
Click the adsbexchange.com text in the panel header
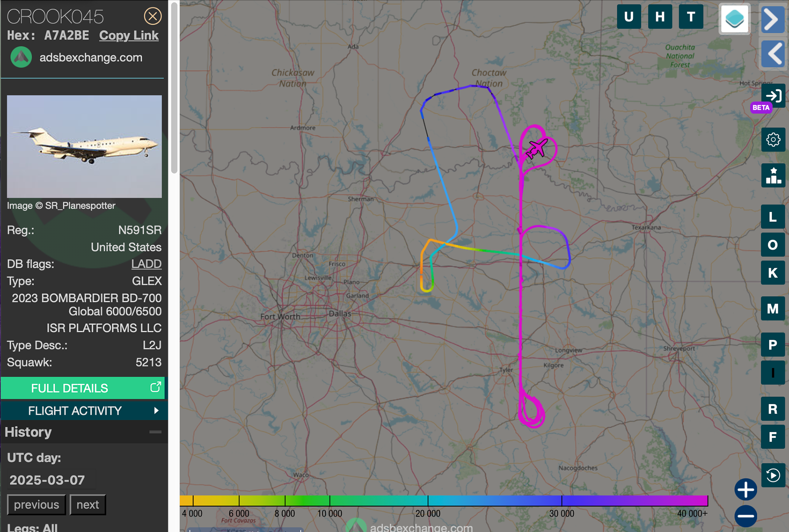click(91, 58)
